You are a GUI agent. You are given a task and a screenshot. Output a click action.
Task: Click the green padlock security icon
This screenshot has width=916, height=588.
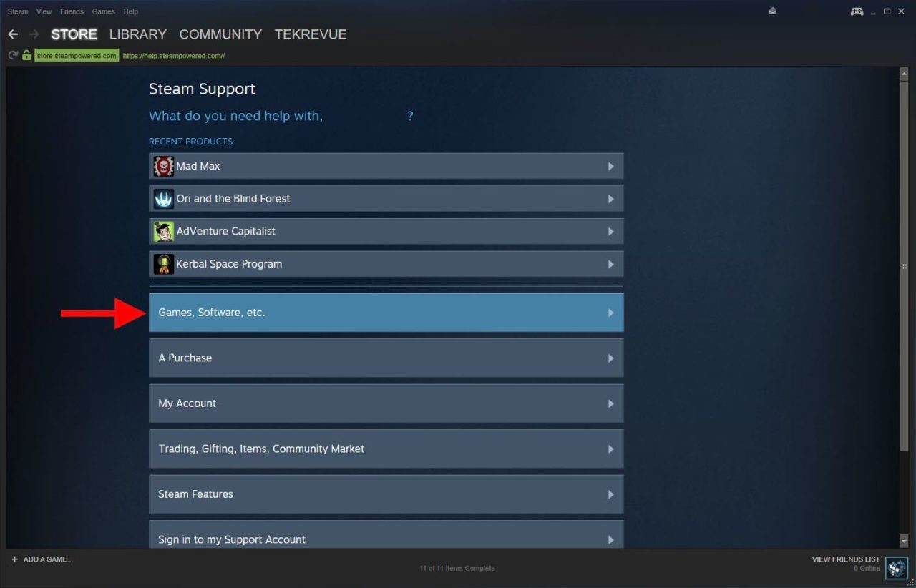(x=26, y=55)
